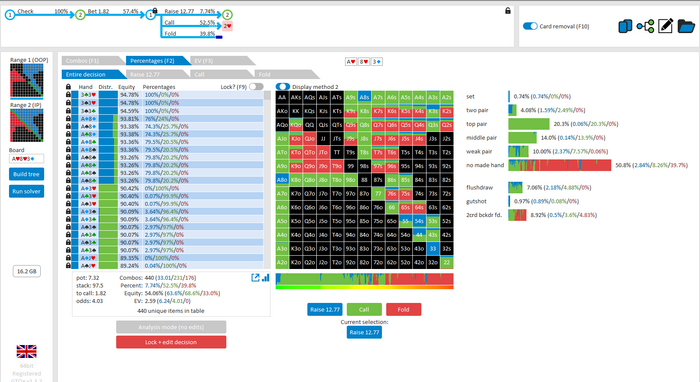700x382 pixels.
Task: Click the top pair green bar
Action: [529, 124]
